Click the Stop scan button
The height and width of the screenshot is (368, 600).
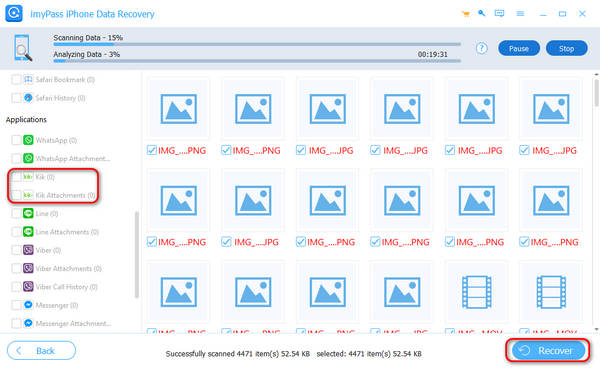566,49
